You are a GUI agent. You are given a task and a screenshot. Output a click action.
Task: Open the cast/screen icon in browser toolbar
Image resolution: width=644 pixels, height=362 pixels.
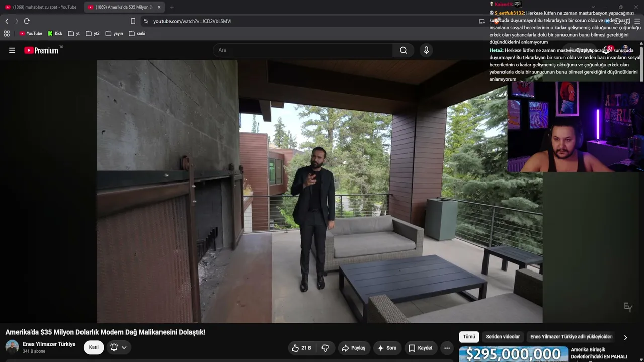(x=481, y=21)
